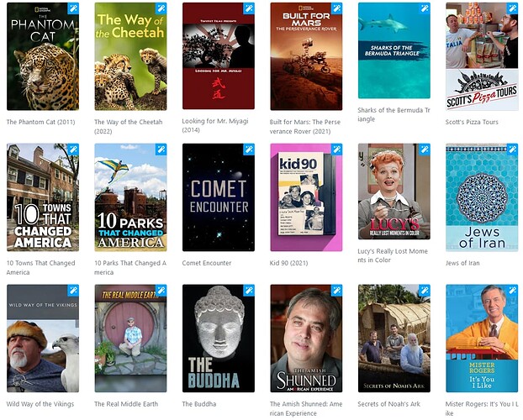
Task: Open Looking for Mr. Miyagi poster
Action: coord(219,56)
